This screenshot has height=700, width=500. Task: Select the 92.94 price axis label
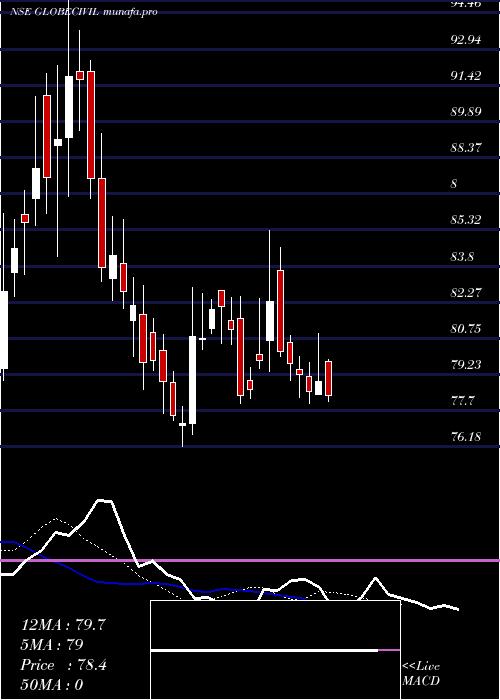pyautogui.click(x=466, y=40)
